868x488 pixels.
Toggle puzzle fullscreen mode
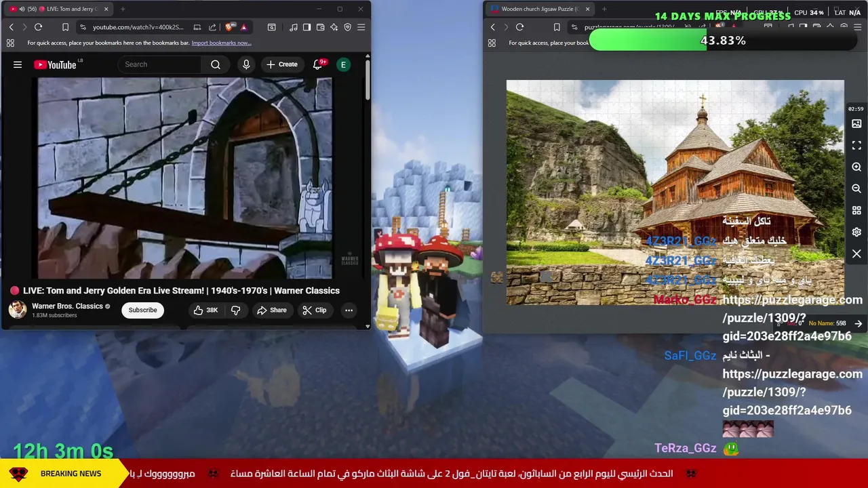pyautogui.click(x=856, y=145)
